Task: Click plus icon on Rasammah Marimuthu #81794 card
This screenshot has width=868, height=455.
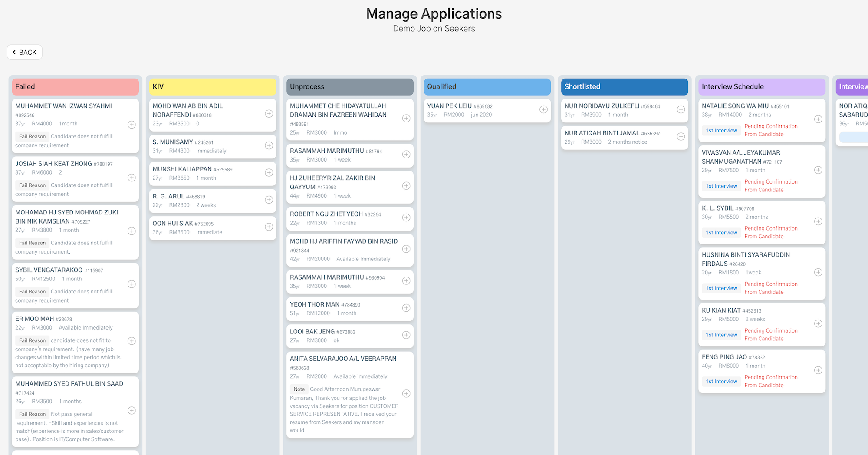Action: click(x=406, y=154)
